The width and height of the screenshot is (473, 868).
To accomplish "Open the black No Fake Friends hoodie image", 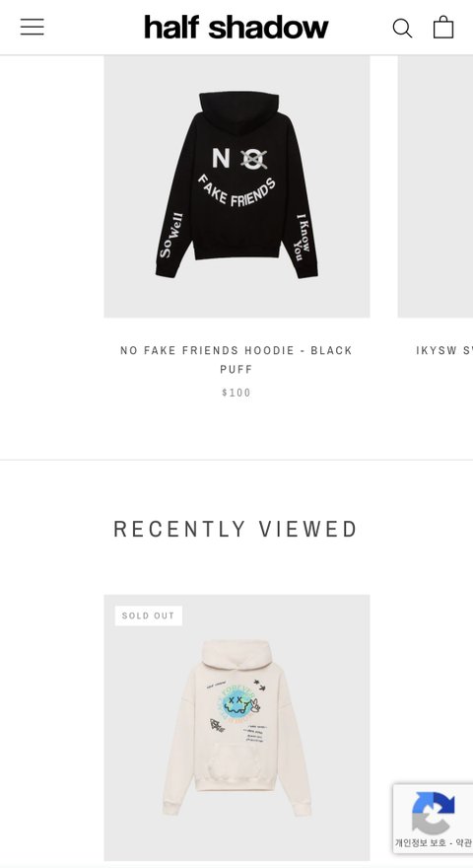I will (236, 186).
